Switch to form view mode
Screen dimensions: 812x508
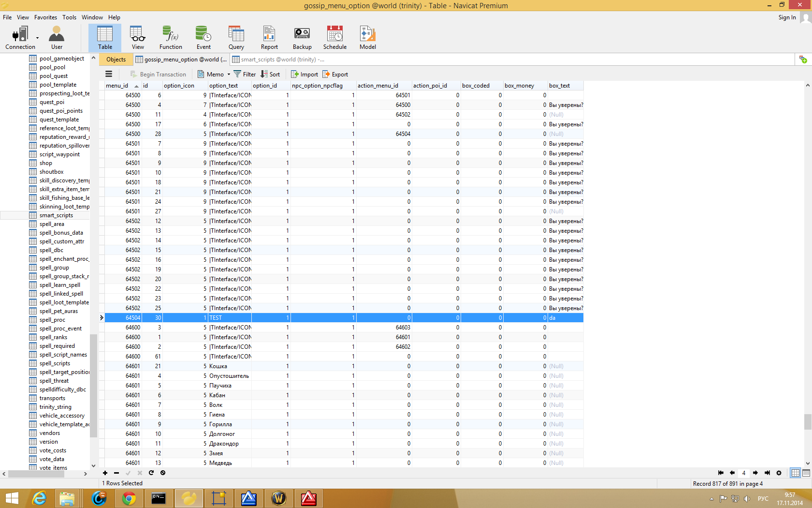pos(806,473)
